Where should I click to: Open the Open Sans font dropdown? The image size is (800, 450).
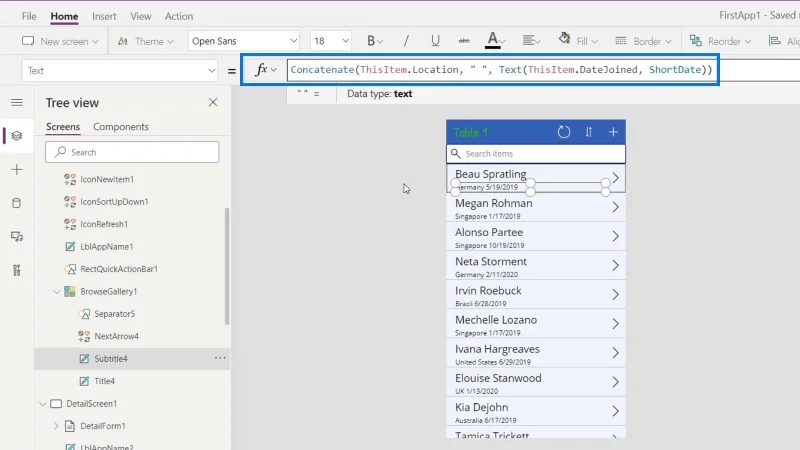point(243,41)
